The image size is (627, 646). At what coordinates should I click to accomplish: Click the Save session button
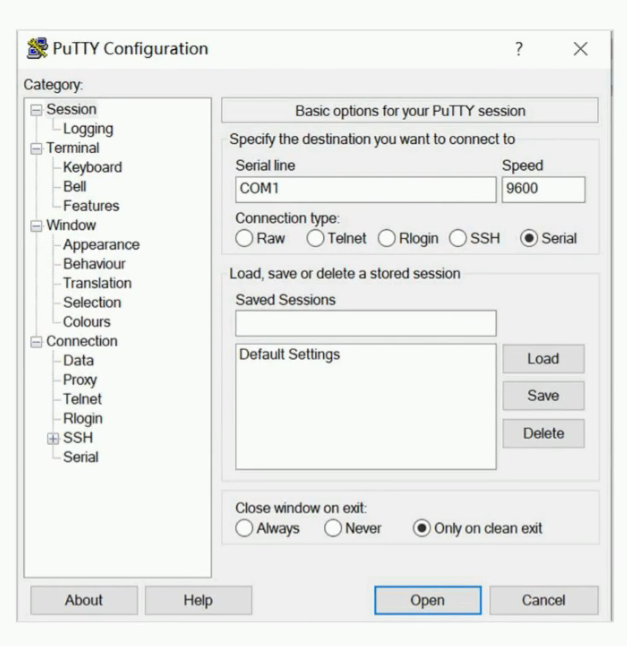click(x=543, y=396)
